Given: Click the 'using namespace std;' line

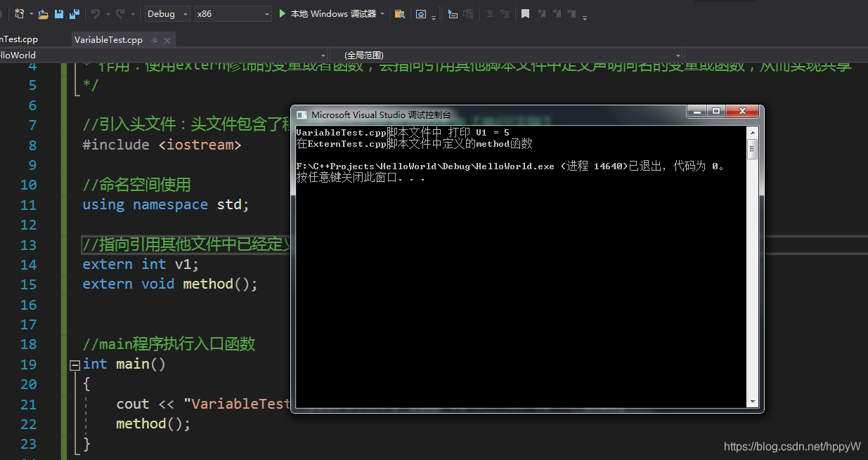Looking at the screenshot, I should coord(166,204).
